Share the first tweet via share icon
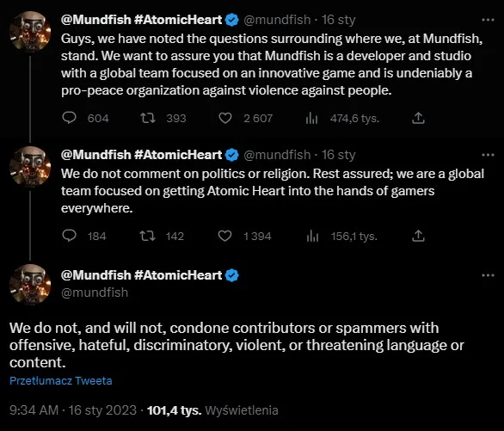The height and width of the screenshot is (431, 504). [x=418, y=118]
